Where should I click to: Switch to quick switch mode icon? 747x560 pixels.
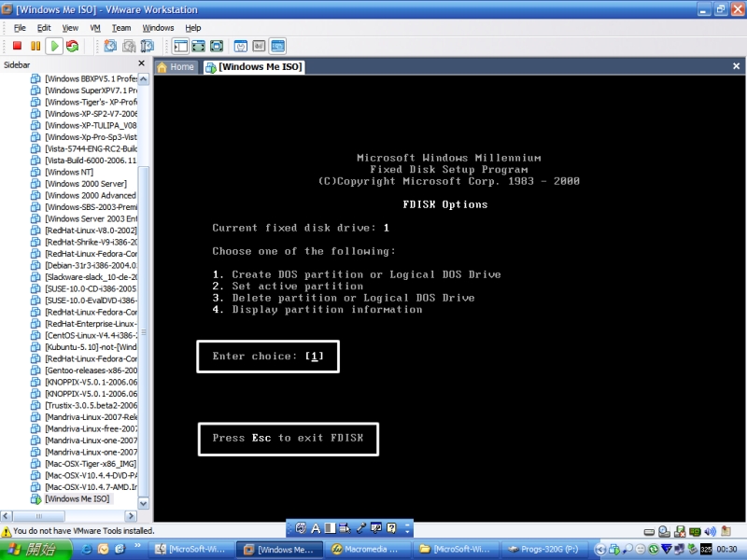199,46
